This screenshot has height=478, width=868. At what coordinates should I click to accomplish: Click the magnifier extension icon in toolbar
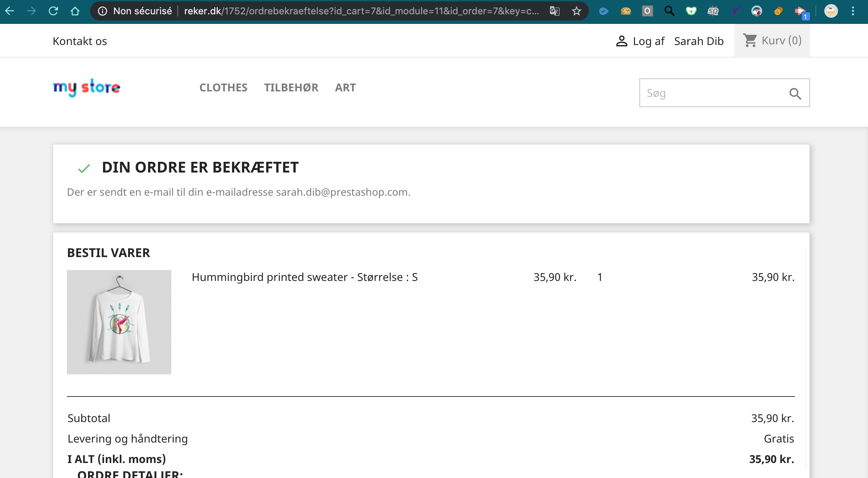669,11
